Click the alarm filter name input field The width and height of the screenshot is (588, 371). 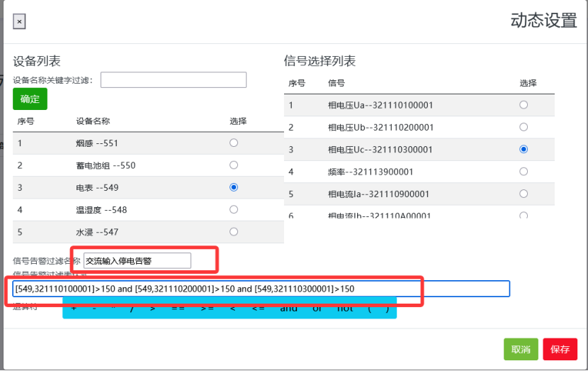tap(137, 260)
